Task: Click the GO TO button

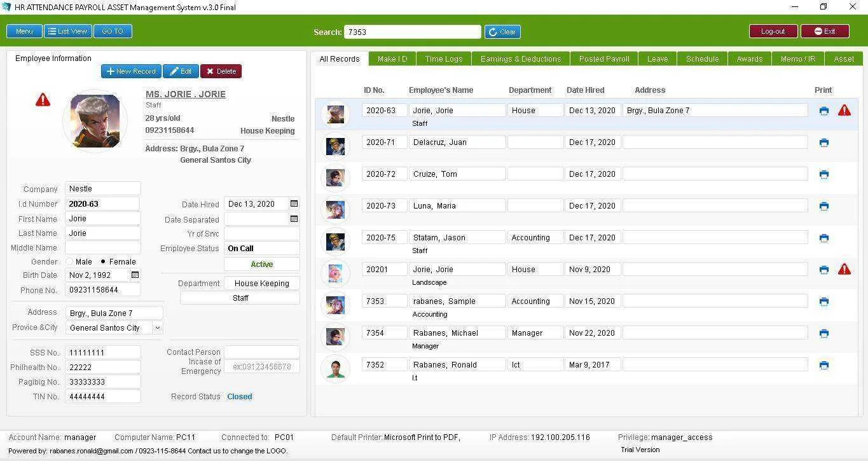Action: click(113, 31)
